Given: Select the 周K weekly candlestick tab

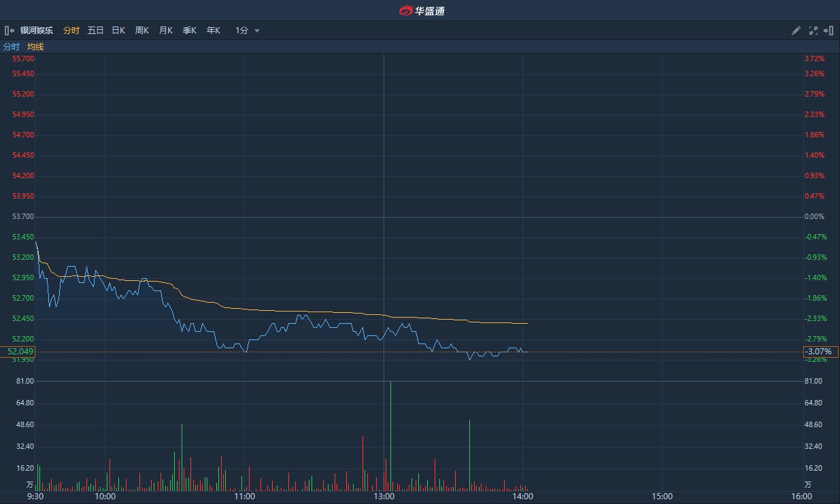Looking at the screenshot, I should coord(141,31).
